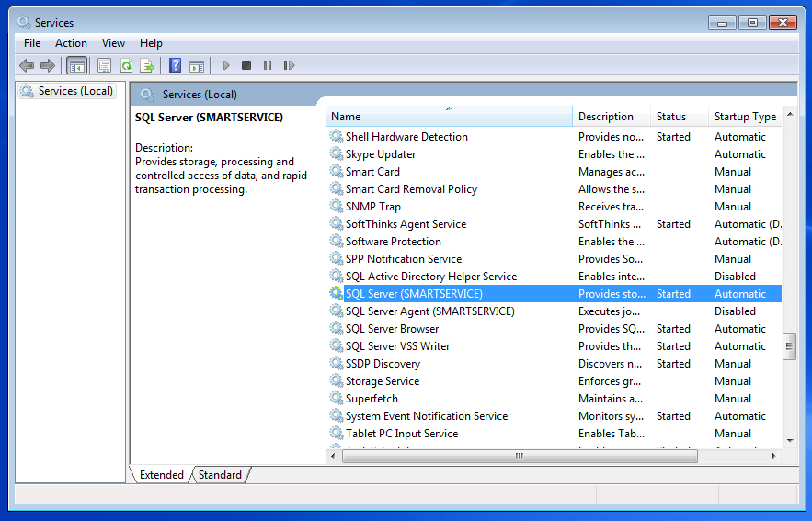This screenshot has height=521, width=812.
Task: Click 'Receives tra...' description of SNMP Trap
Action: click(612, 207)
